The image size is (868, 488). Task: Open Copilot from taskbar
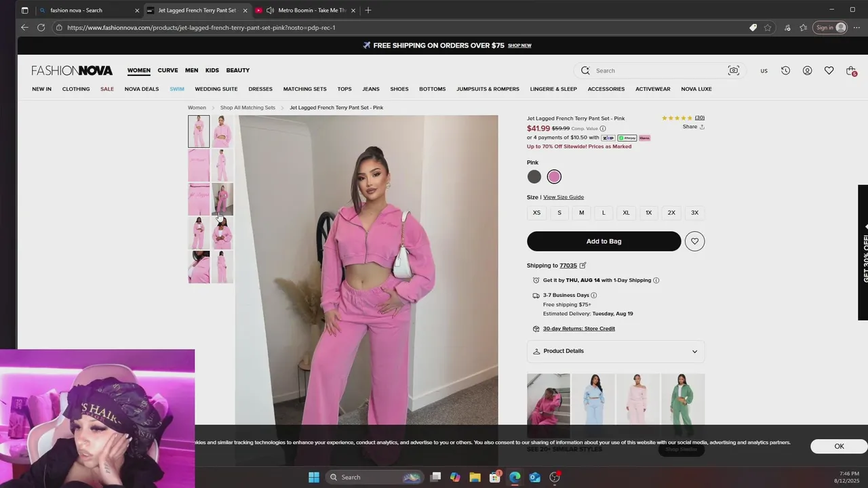click(455, 477)
